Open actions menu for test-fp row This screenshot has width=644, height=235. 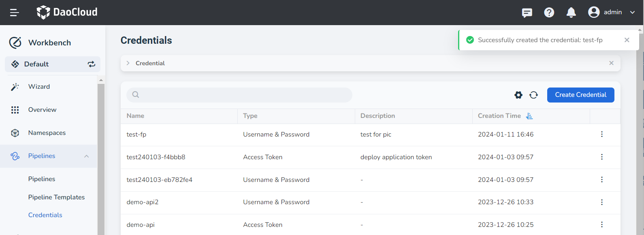(x=601, y=134)
